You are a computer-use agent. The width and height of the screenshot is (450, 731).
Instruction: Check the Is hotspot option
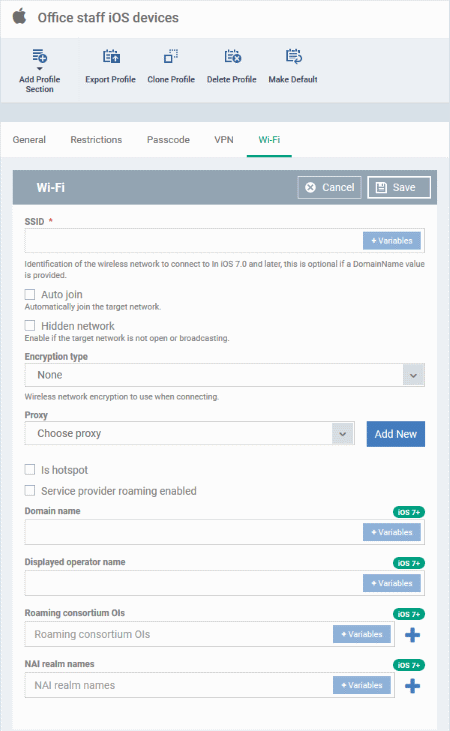pyautogui.click(x=30, y=469)
